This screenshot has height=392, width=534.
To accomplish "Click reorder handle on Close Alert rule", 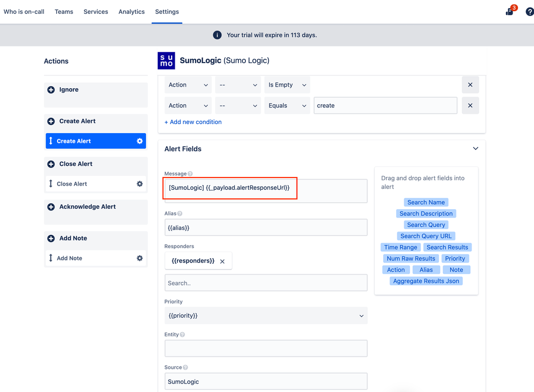I will (x=51, y=184).
